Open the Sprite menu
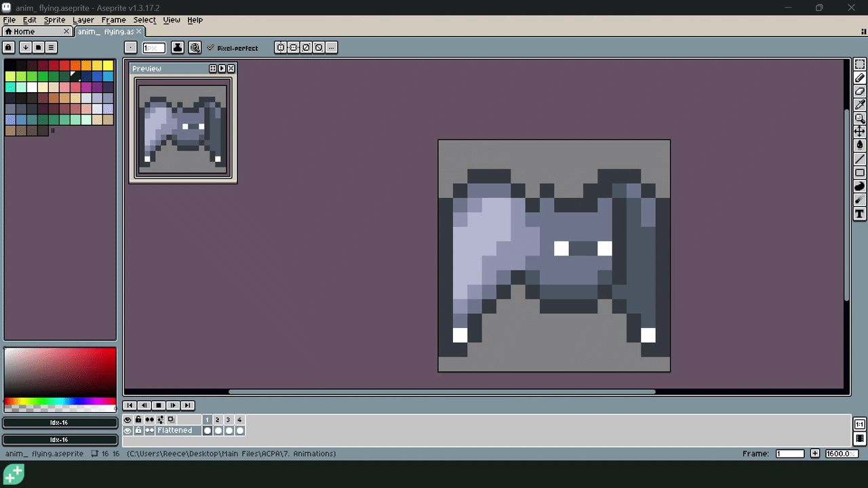Screen dimensions: 868x488 54,20
